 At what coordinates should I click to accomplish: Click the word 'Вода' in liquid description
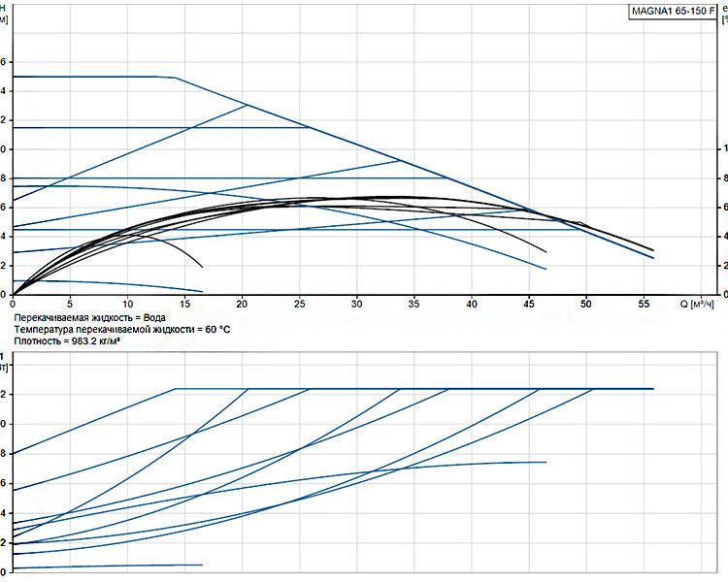(154, 318)
